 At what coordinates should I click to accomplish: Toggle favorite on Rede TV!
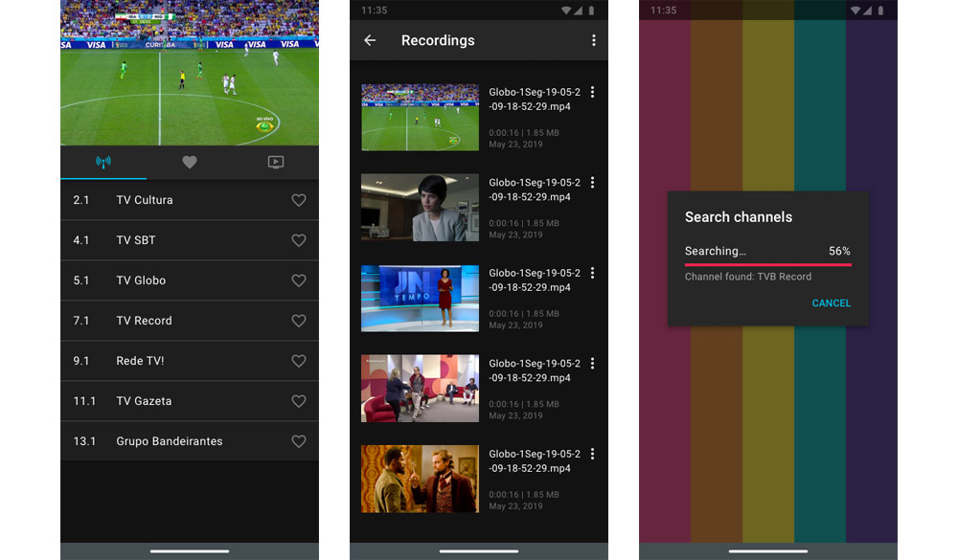(x=298, y=361)
